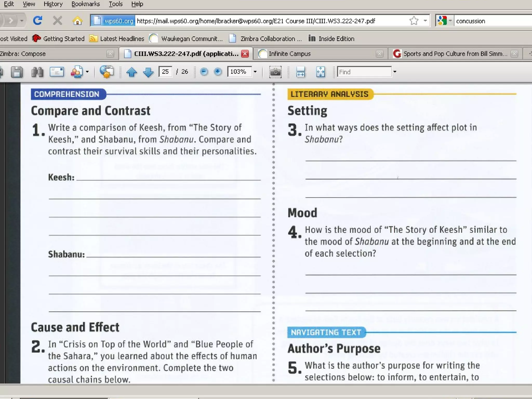Image resolution: width=532 pixels, height=399 pixels.
Task: Select the snapshot camera tool
Action: coord(275,72)
